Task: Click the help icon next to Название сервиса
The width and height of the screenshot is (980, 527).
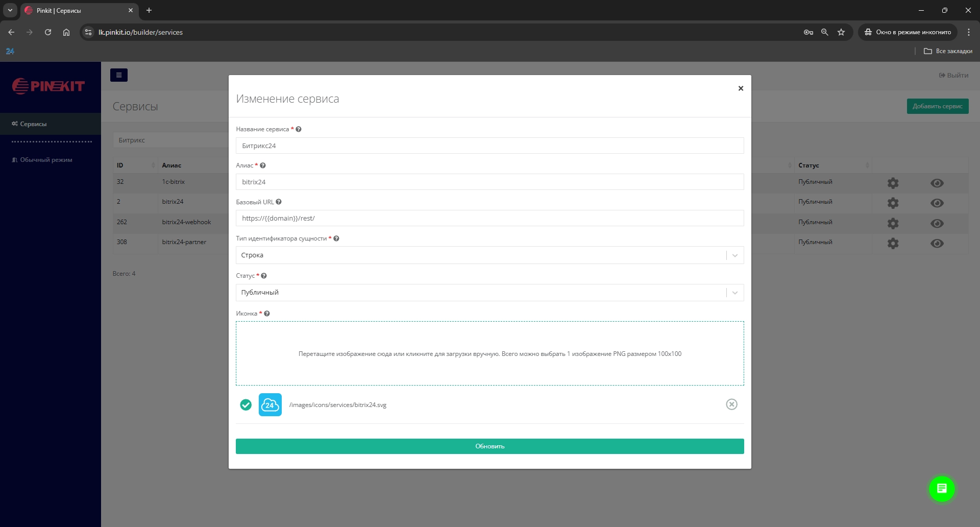Action: (x=299, y=129)
